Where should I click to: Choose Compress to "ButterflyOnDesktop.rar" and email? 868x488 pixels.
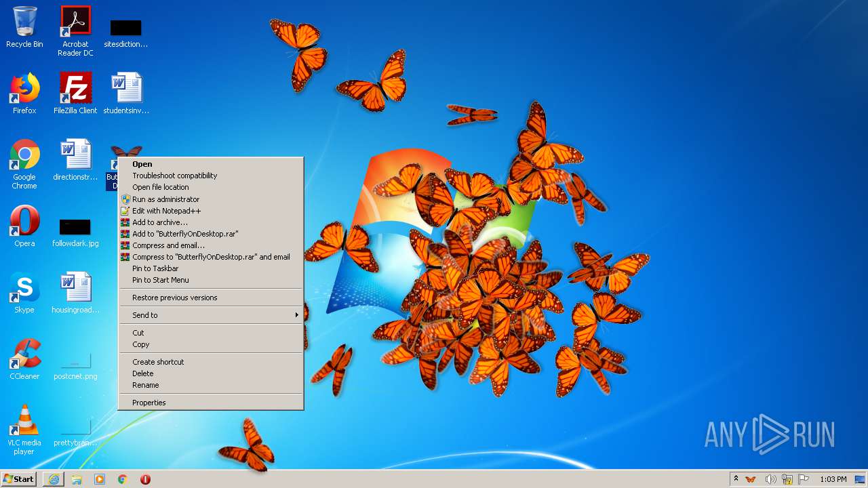pyautogui.click(x=210, y=257)
